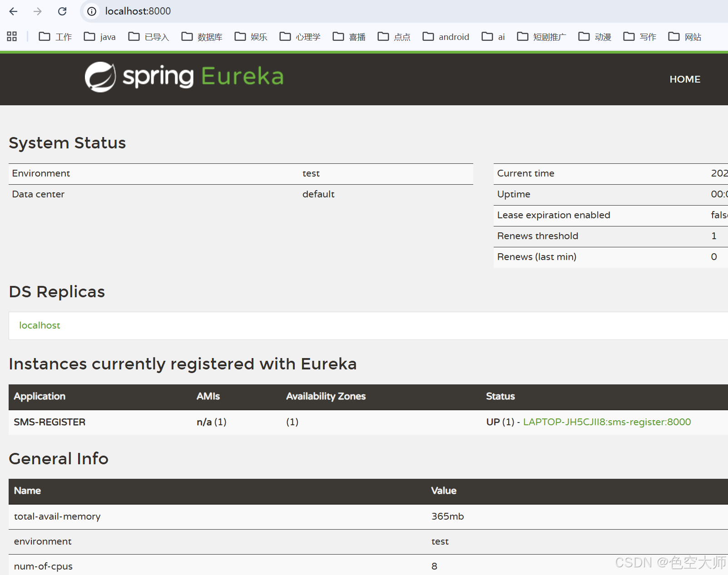Click the AMIs column header
The height and width of the screenshot is (575, 728).
coord(208,396)
